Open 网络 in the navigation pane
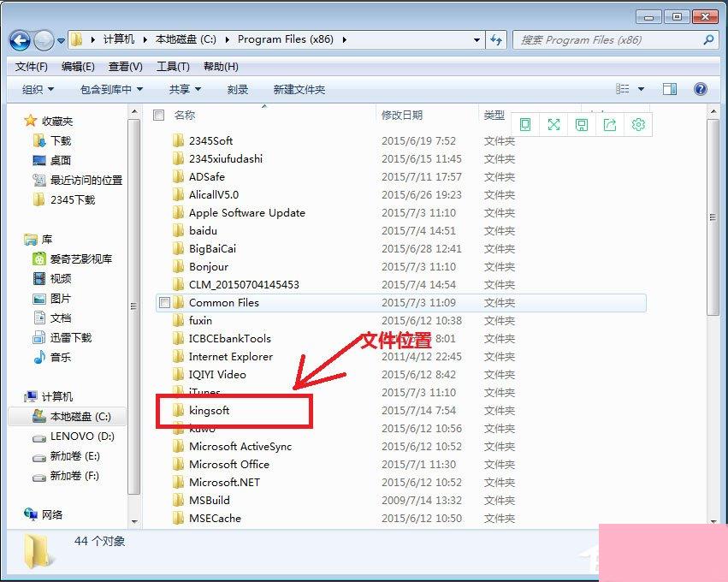 tap(43, 514)
